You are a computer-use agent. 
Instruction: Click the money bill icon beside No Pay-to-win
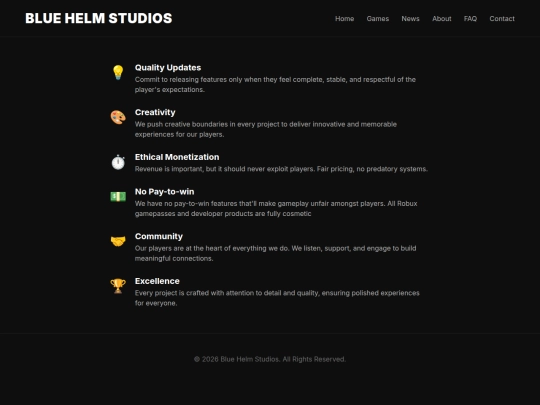[x=118, y=197]
